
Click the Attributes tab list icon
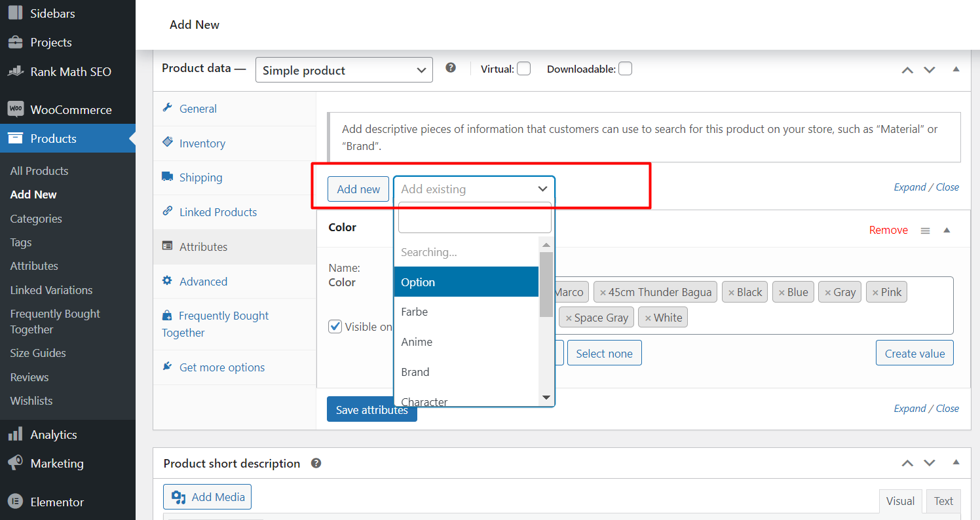[167, 246]
